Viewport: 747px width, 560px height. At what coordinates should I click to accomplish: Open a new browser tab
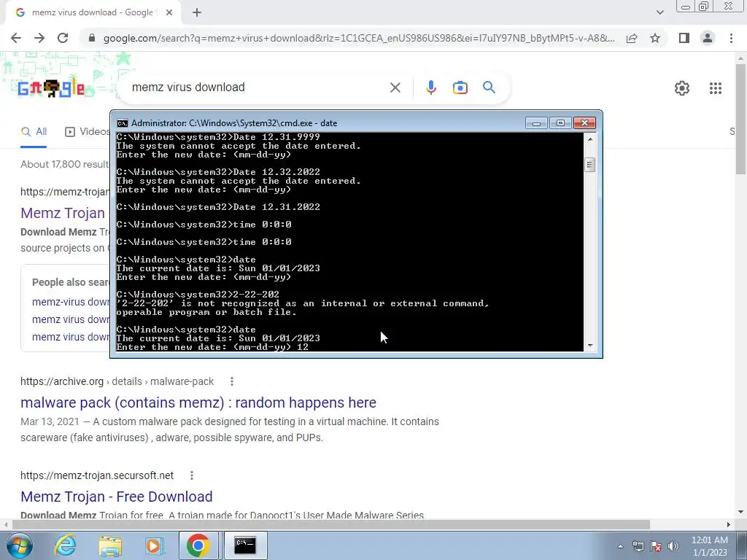pyautogui.click(x=197, y=12)
